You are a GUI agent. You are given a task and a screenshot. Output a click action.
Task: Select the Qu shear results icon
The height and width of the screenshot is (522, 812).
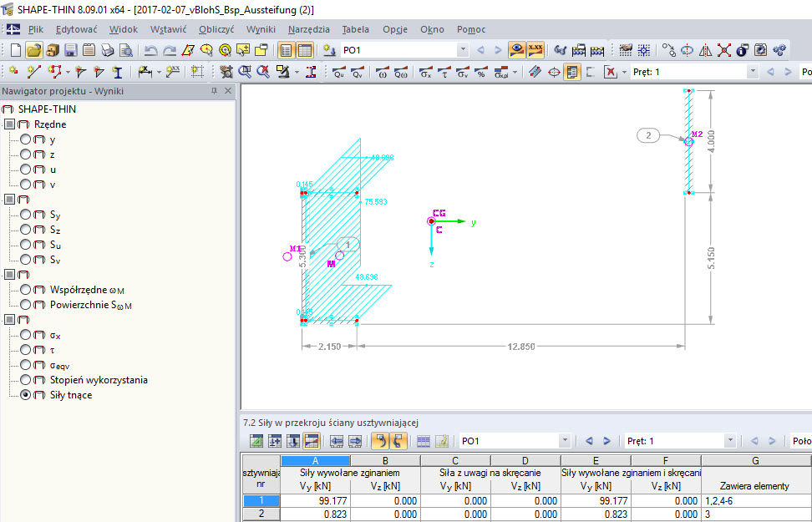coord(338,72)
